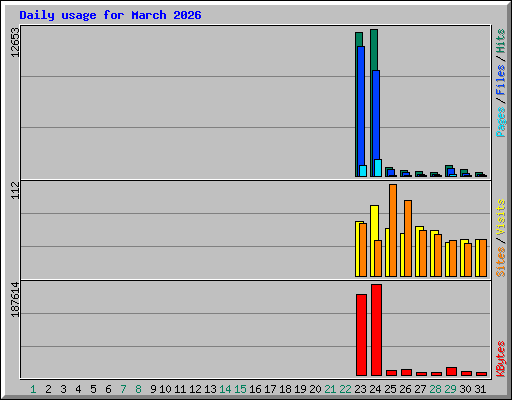Click the day 15 label on the axis
This screenshot has height=400, width=512.
point(240,389)
